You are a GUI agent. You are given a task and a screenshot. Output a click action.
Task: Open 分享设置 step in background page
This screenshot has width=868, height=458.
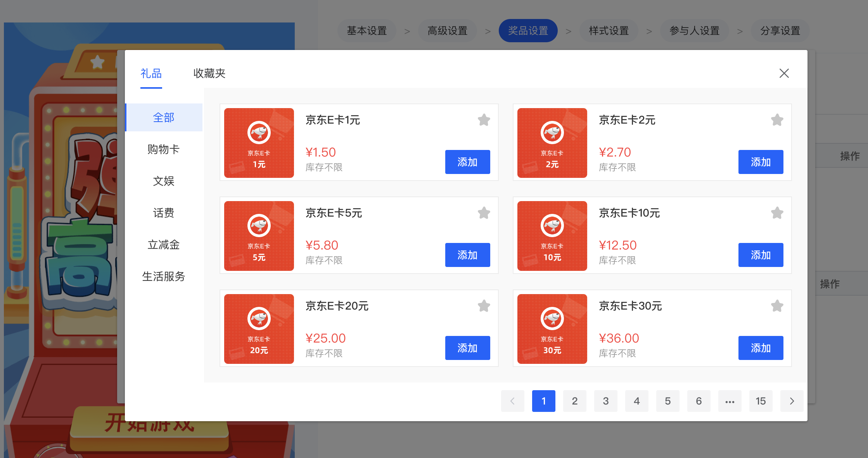780,31
